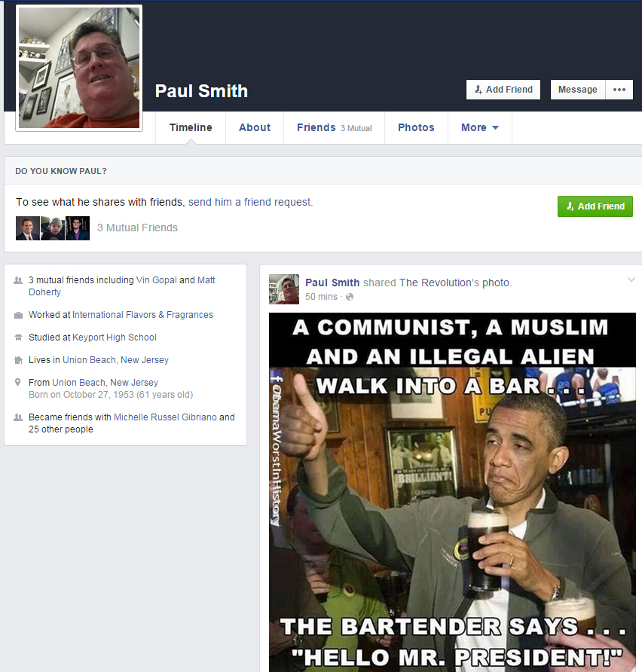The height and width of the screenshot is (672, 642).
Task: Open the Friends tab with 3 Mutual
Action: pyautogui.click(x=334, y=127)
